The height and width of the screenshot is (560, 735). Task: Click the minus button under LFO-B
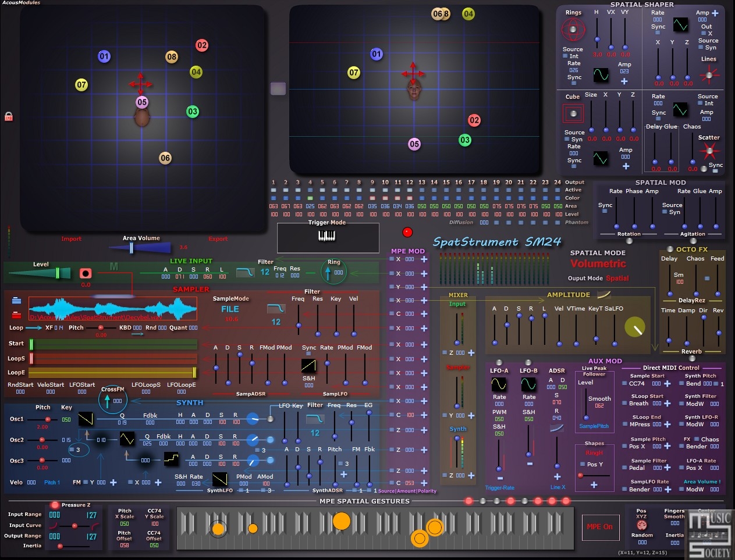pyautogui.click(x=530, y=464)
